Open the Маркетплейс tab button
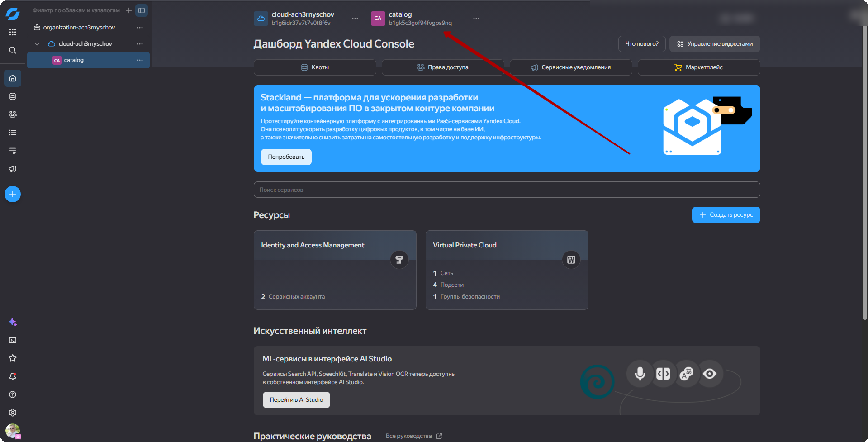 (x=699, y=67)
